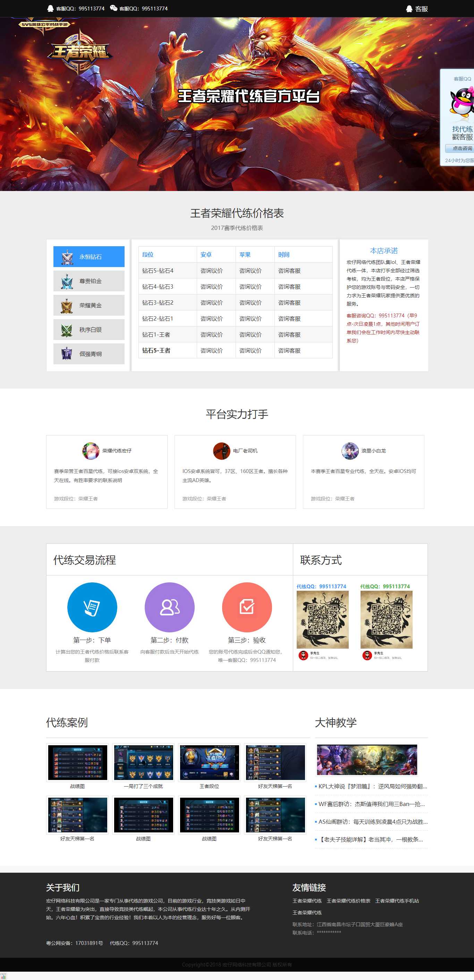Click the 王者荣耀 game logo on banner

pyautogui.click(x=79, y=51)
